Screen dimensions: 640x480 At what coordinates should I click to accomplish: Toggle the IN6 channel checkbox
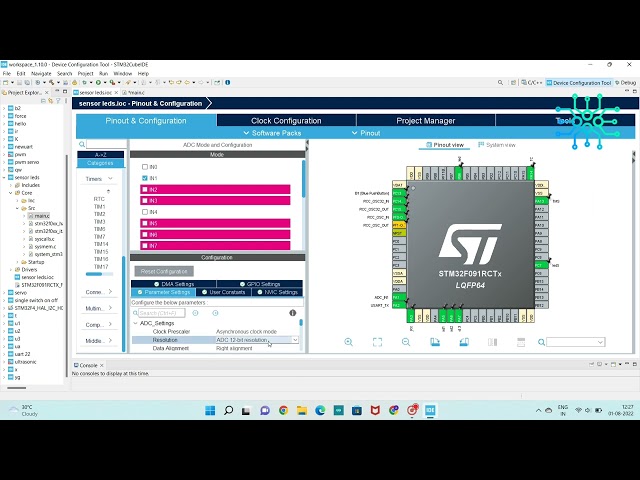pyautogui.click(x=144, y=235)
